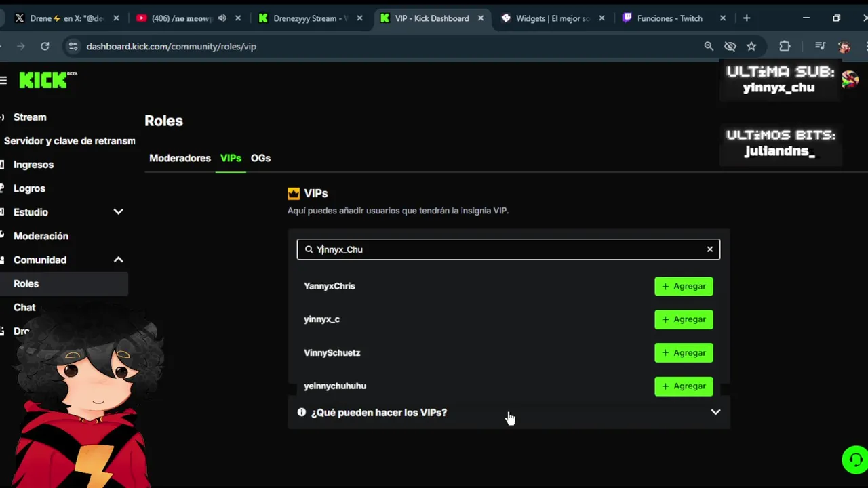The height and width of the screenshot is (488, 868).
Task: Click the yinnyx_chu ultima sub name
Action: [x=778, y=87]
